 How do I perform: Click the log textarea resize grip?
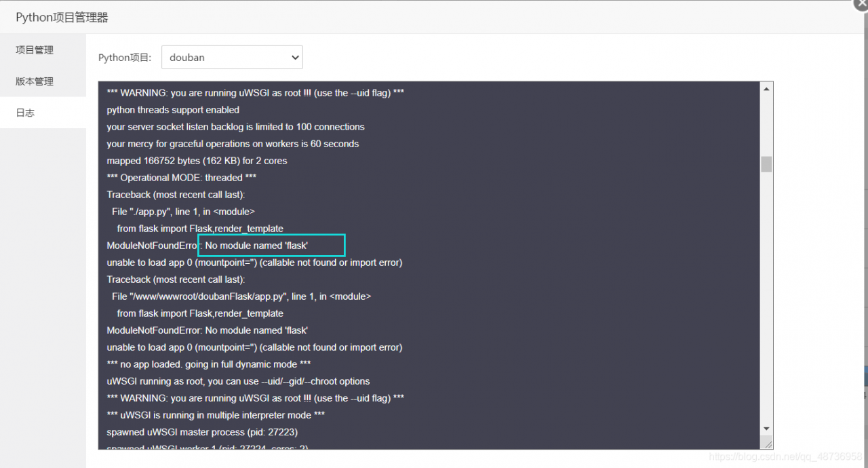767,443
